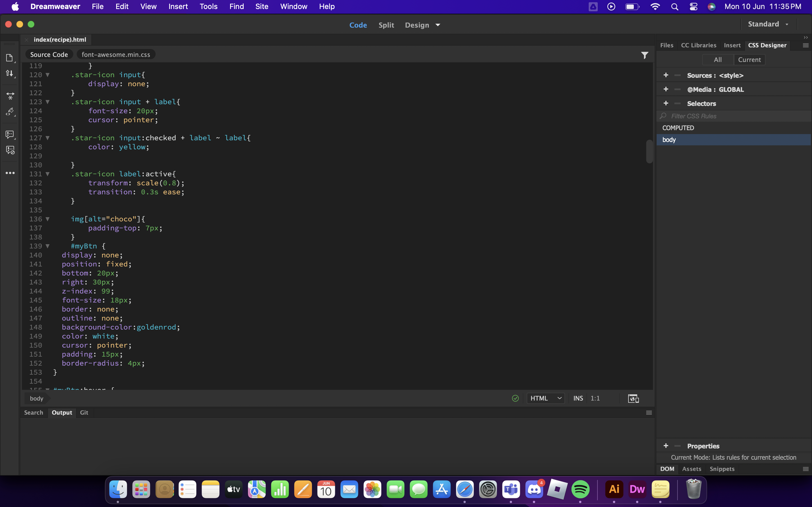Open the Standard workspace dropdown

768,24
